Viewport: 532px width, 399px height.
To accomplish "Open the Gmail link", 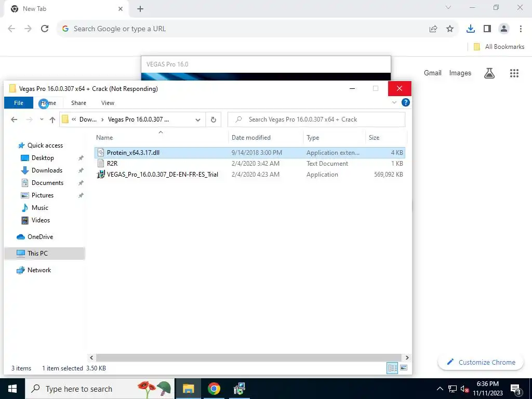I will (433, 73).
